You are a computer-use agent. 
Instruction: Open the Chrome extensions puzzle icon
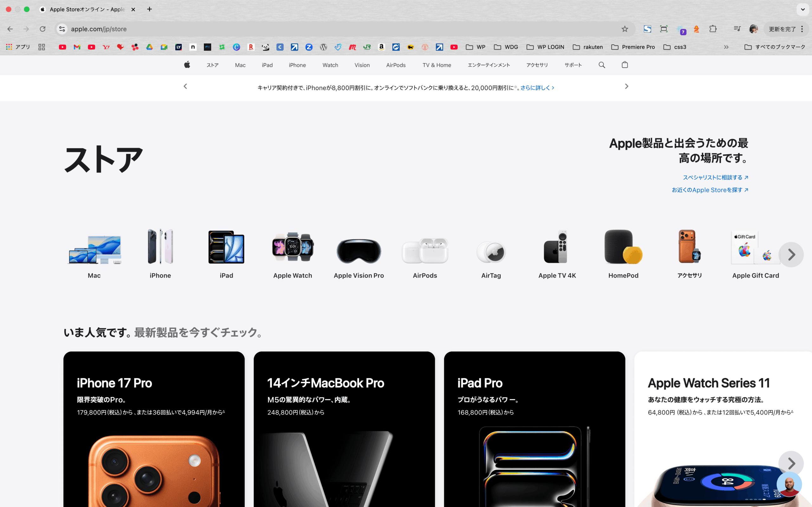coord(713,29)
